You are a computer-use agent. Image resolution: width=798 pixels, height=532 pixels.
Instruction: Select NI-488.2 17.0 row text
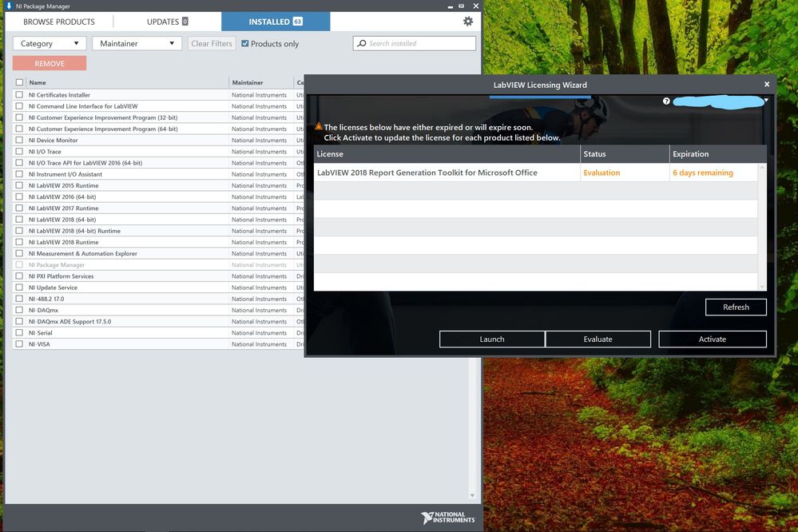point(46,299)
